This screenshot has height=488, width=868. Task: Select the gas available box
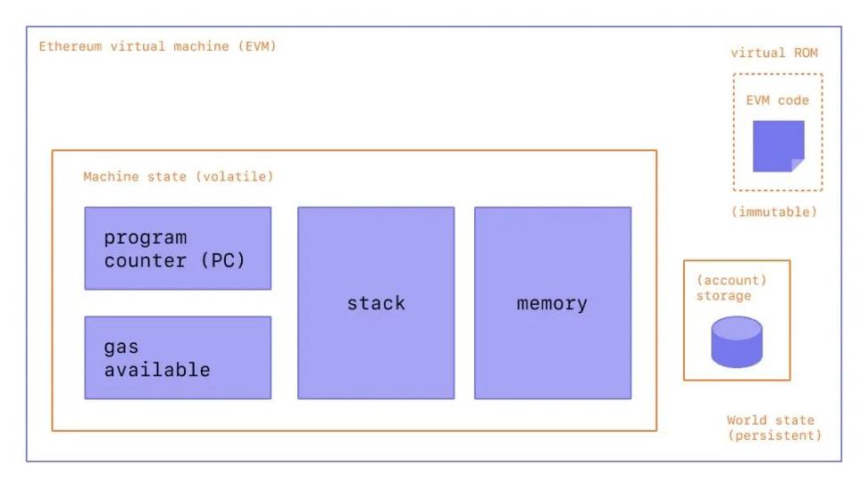point(178,358)
